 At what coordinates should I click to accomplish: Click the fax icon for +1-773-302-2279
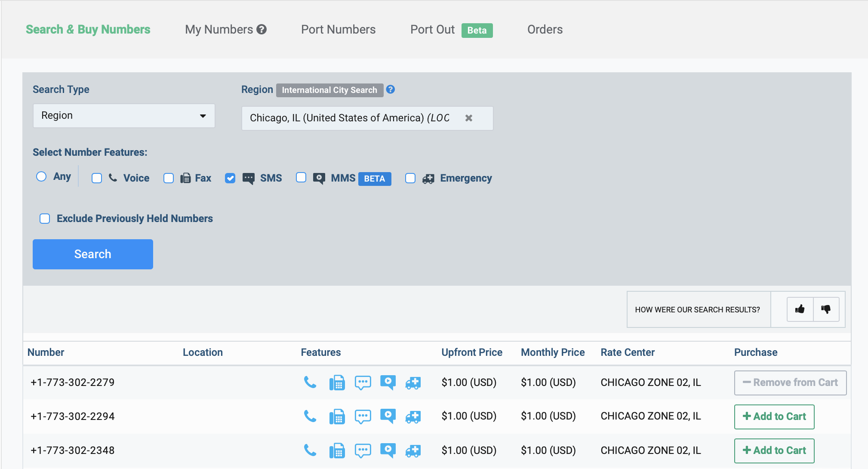pyautogui.click(x=337, y=383)
